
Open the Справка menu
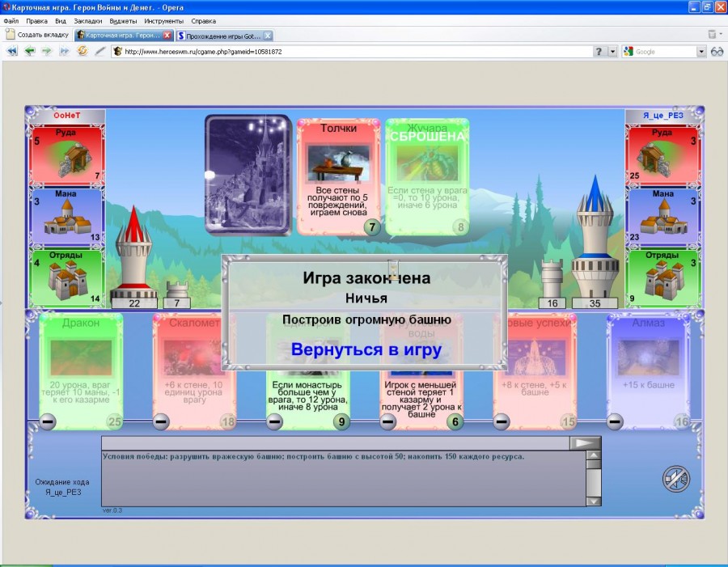(x=203, y=21)
